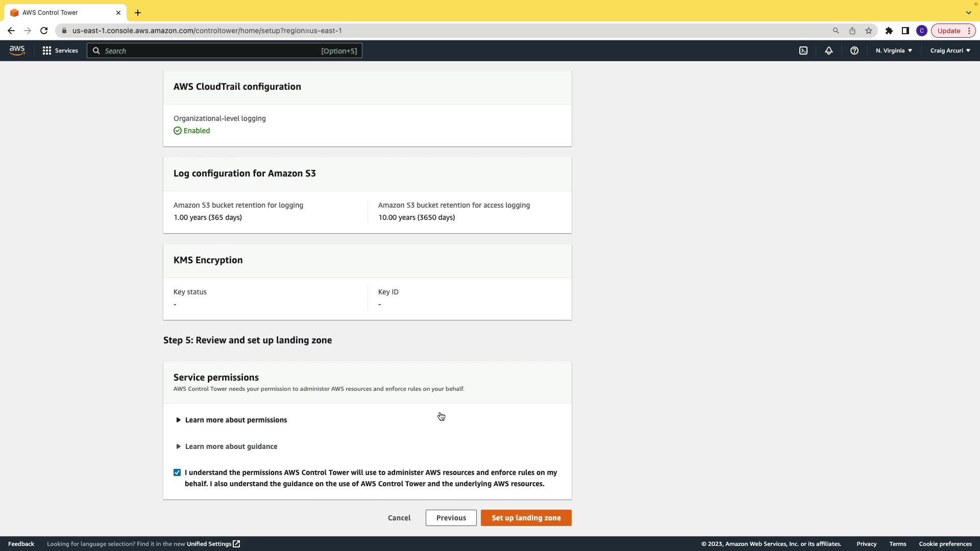Click the help question mark icon
Viewport: 980px width, 551px height.
click(x=854, y=51)
